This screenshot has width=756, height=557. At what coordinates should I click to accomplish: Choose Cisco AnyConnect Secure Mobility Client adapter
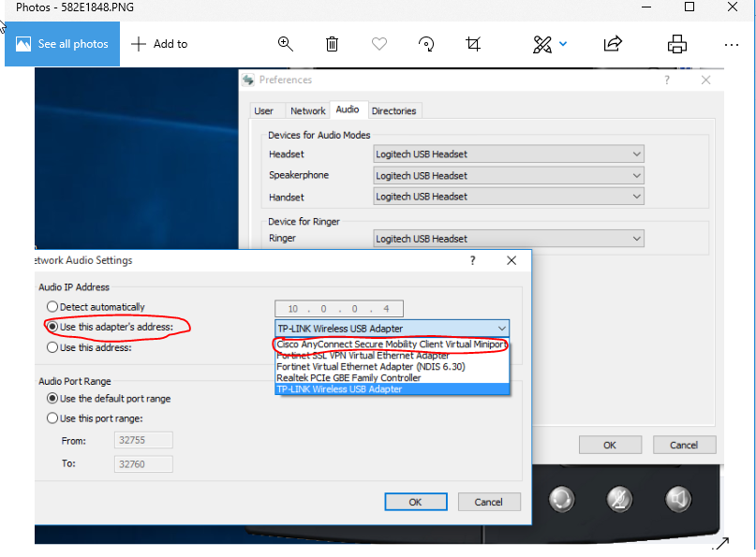coord(392,344)
